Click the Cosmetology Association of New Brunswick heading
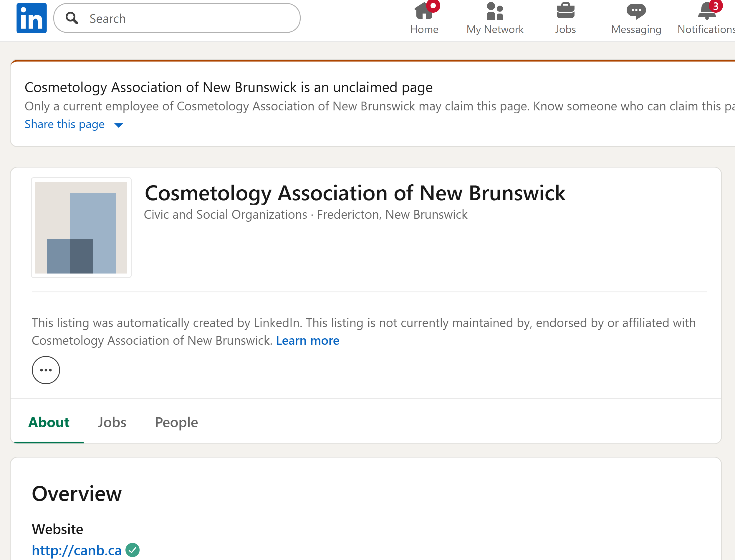Screen dimensions: 735x560 point(355,193)
